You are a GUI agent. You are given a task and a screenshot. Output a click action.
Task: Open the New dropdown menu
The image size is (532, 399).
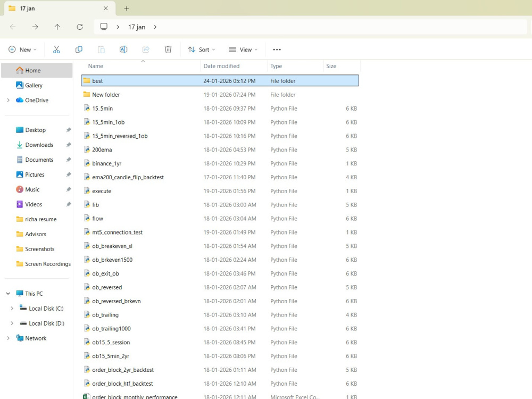pos(22,49)
